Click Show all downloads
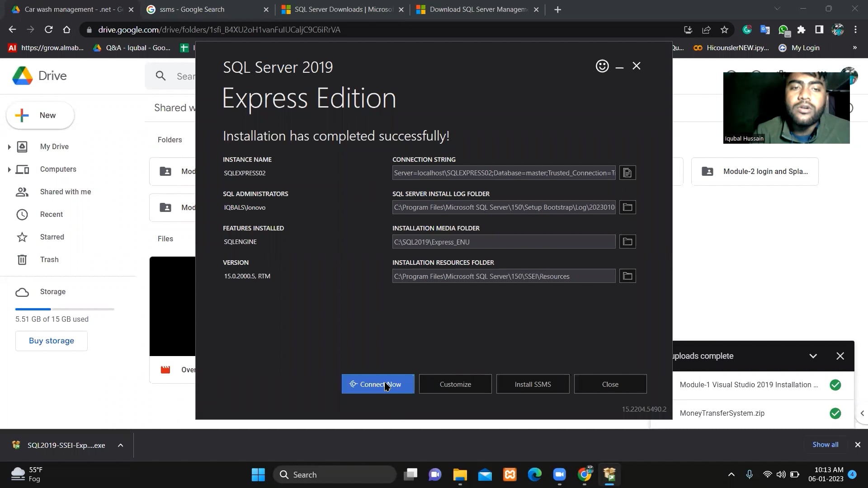 pos(825,445)
